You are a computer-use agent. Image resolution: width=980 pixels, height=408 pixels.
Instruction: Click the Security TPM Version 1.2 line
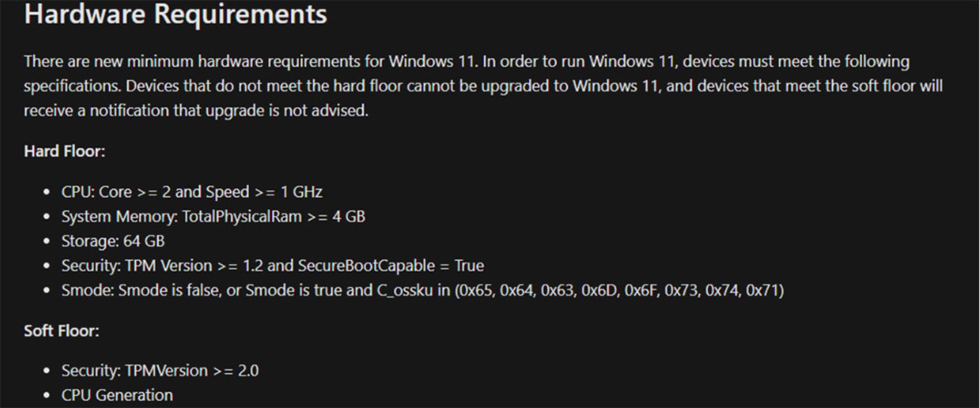click(273, 266)
